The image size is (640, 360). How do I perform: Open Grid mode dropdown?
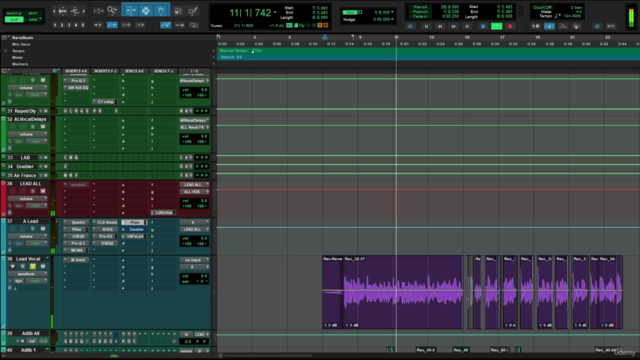[34, 19]
